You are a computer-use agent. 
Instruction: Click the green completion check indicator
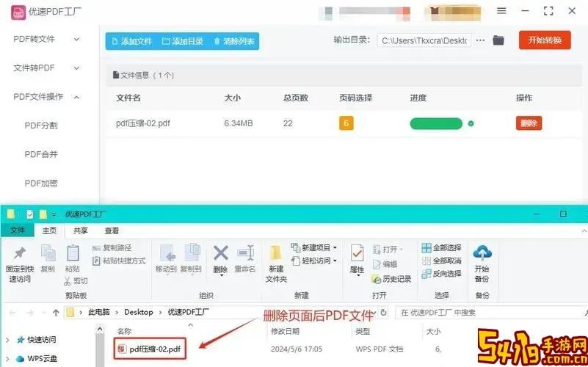[471, 123]
